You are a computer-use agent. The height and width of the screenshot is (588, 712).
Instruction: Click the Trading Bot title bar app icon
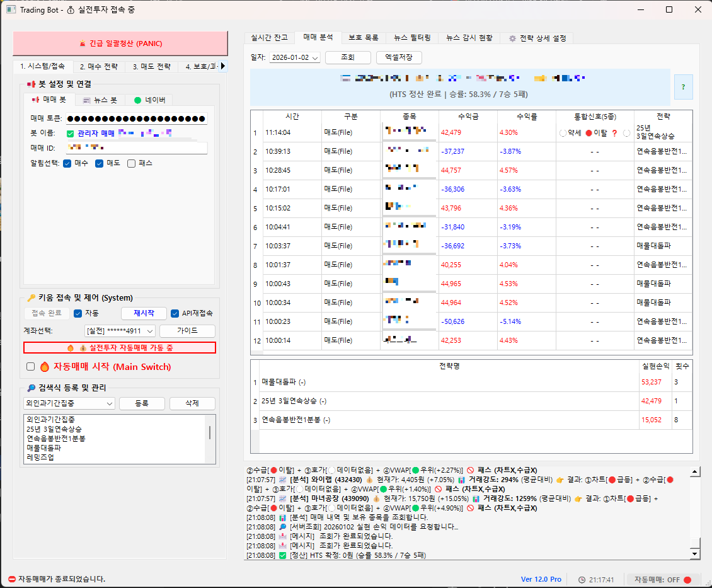pos(11,9)
